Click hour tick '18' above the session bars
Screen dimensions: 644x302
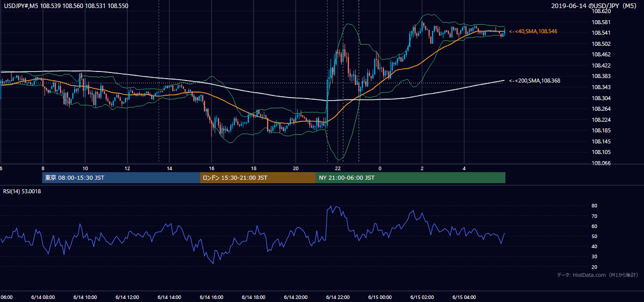point(254,169)
